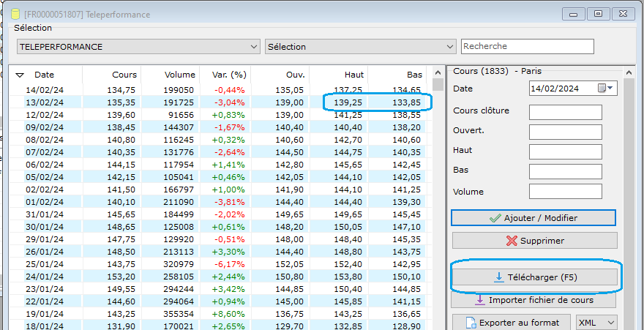644x330 pixels.
Task: Click the Cours clôture input field
Action: (565, 112)
